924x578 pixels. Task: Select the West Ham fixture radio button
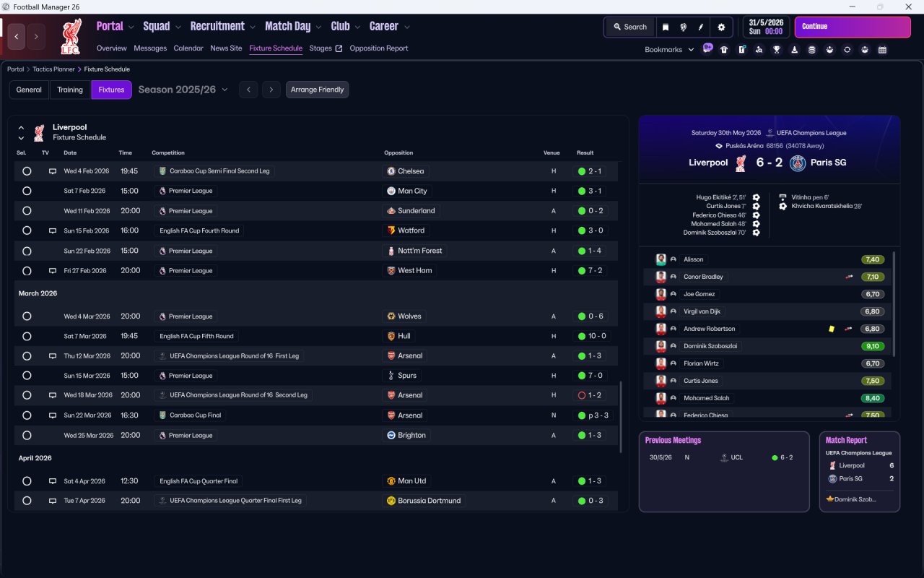tap(27, 271)
